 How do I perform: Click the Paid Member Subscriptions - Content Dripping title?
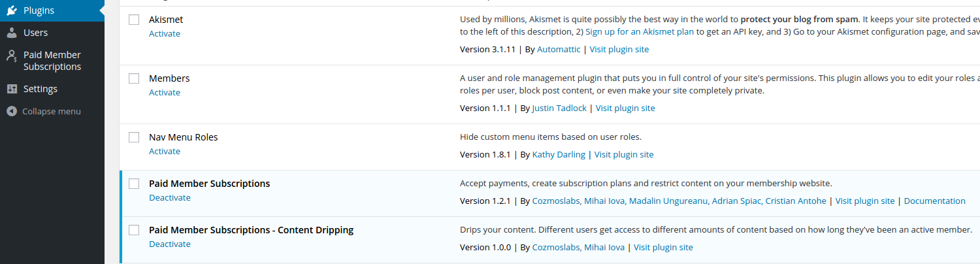point(252,230)
